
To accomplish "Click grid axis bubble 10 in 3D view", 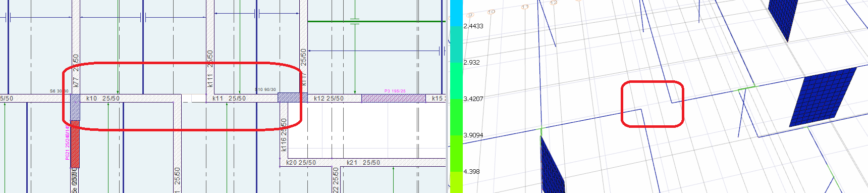I will (x=492, y=12).
